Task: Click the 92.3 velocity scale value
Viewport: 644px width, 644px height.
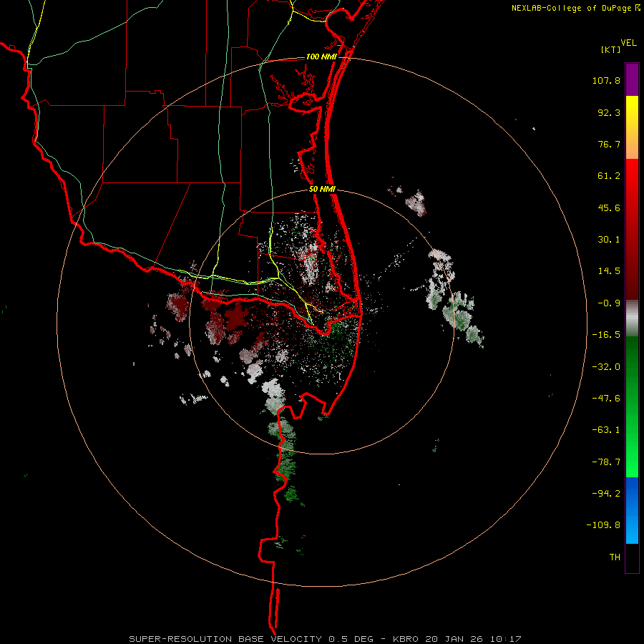Action: tap(609, 112)
